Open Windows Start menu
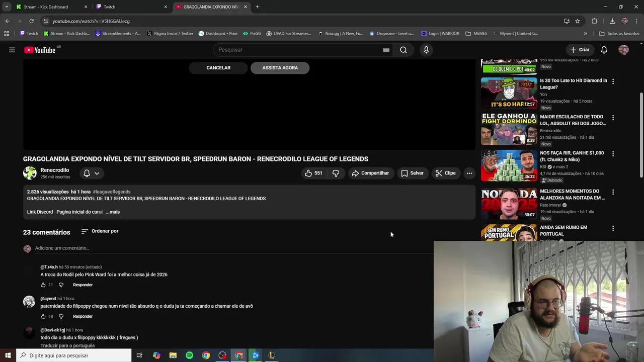 tap(8, 355)
